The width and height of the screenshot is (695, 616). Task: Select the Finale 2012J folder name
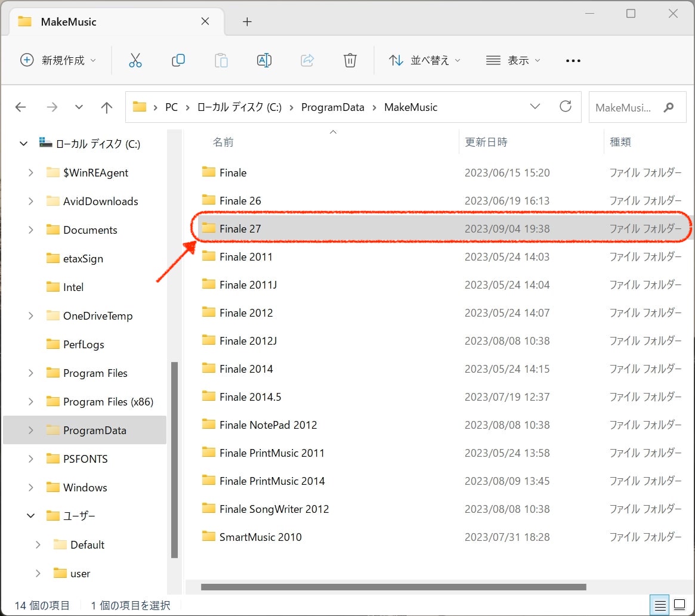click(x=248, y=340)
